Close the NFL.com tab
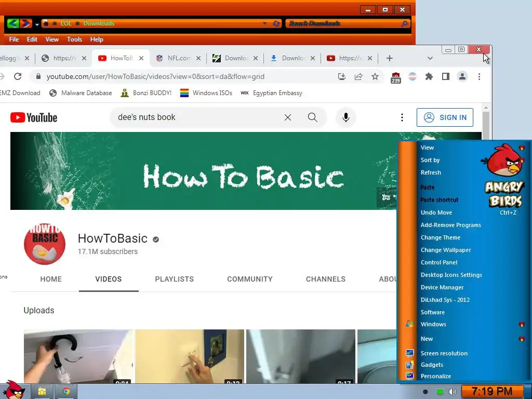 [198, 58]
